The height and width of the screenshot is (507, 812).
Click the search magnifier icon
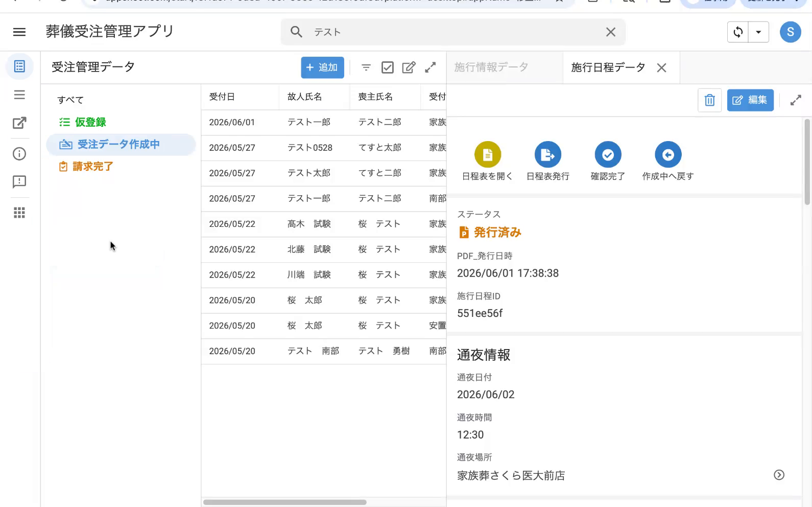(x=296, y=32)
